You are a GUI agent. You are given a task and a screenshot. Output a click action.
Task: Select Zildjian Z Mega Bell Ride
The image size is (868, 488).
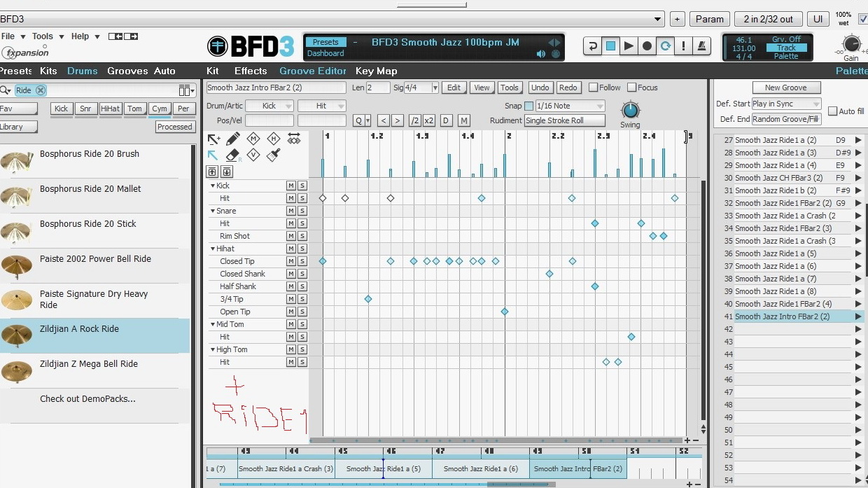point(94,370)
